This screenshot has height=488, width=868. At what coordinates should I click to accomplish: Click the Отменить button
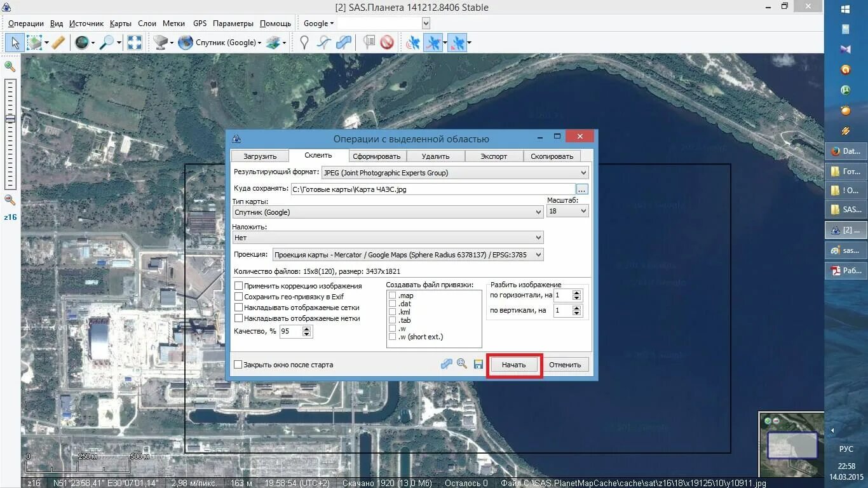coord(565,365)
